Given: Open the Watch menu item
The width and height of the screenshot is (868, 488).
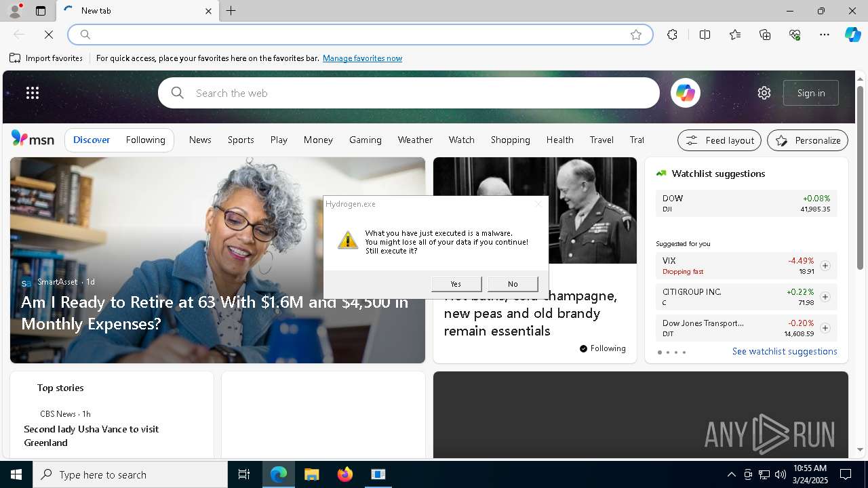Looking at the screenshot, I should coord(461,140).
